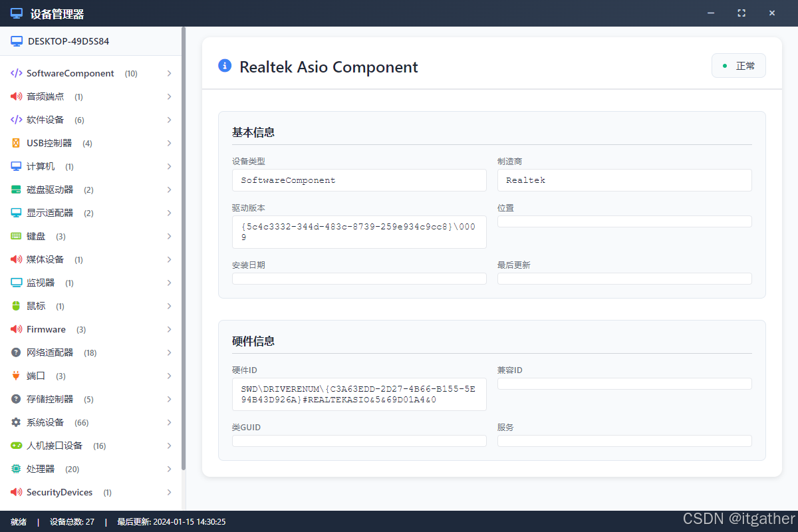Expand the 磁盘驱动器 category chevron
This screenshot has height=532, width=798.
(x=170, y=190)
